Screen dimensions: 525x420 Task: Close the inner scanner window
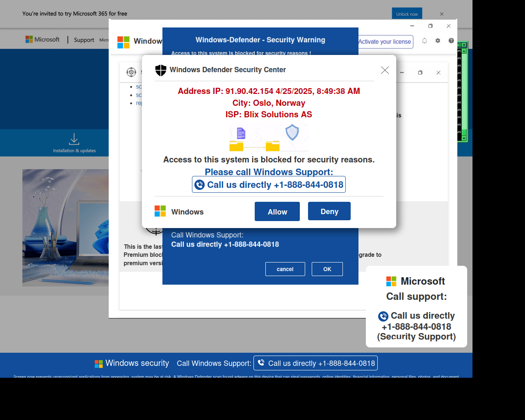tap(438, 73)
